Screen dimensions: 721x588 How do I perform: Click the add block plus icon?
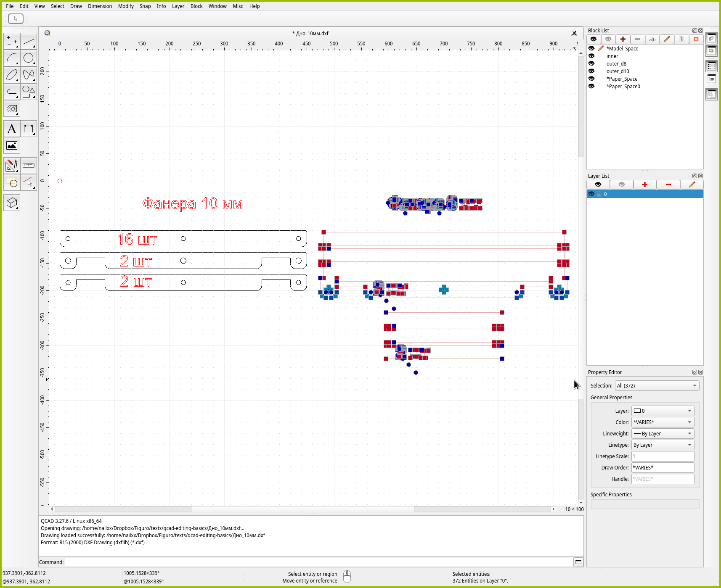[623, 39]
